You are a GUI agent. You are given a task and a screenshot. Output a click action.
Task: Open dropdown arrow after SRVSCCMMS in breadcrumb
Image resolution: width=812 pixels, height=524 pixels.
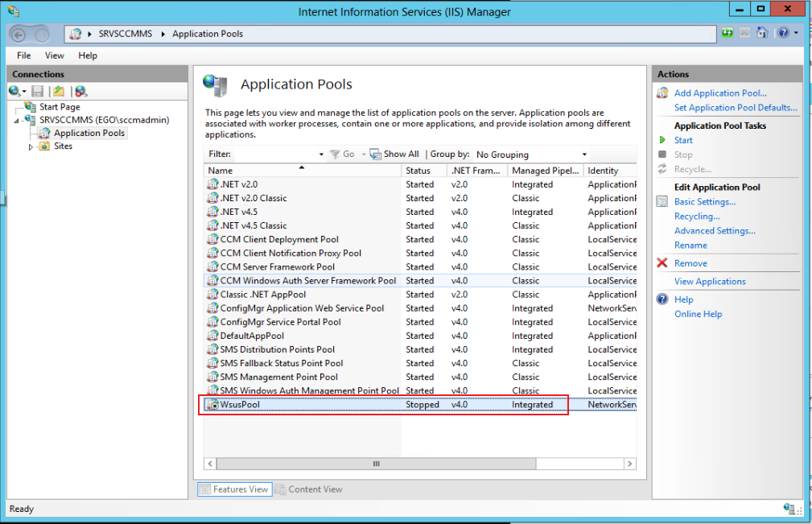click(x=163, y=34)
